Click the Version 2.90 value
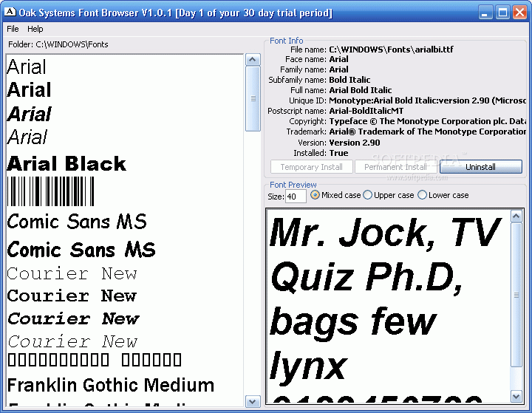The height and width of the screenshot is (413, 532). 354,143
